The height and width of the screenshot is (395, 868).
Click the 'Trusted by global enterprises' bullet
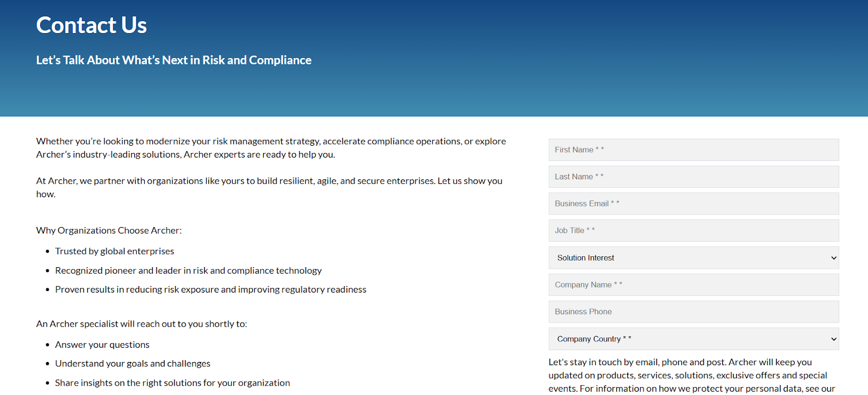click(x=114, y=251)
